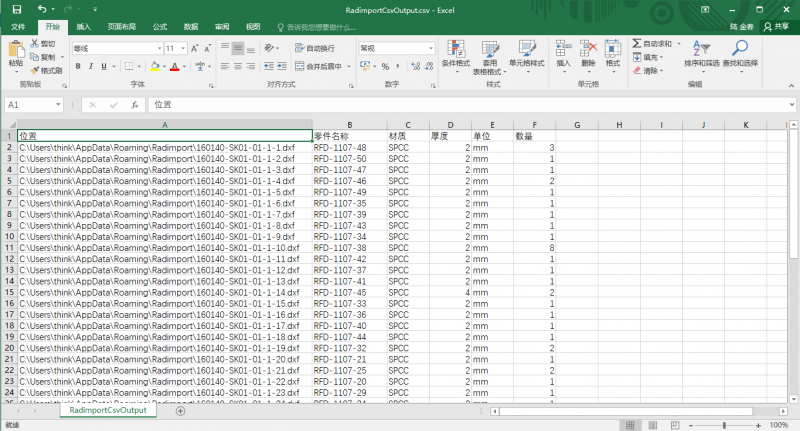Open the number format (常规) dropdown

[431, 48]
